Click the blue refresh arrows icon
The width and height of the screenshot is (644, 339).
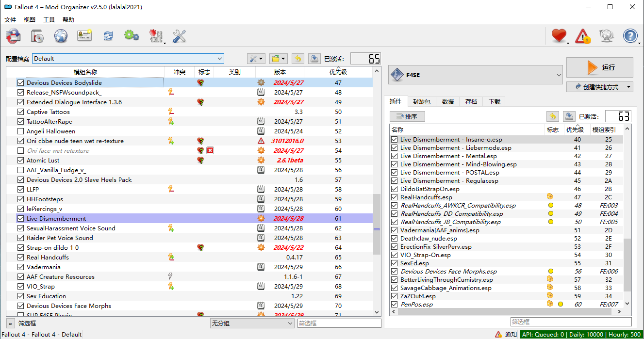108,36
